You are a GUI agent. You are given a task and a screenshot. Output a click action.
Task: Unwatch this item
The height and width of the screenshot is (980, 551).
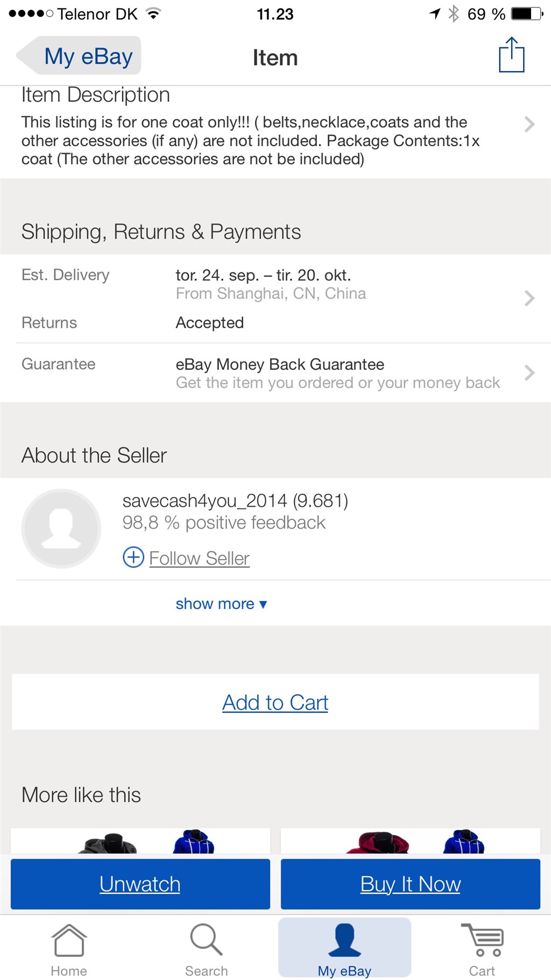coord(140,884)
